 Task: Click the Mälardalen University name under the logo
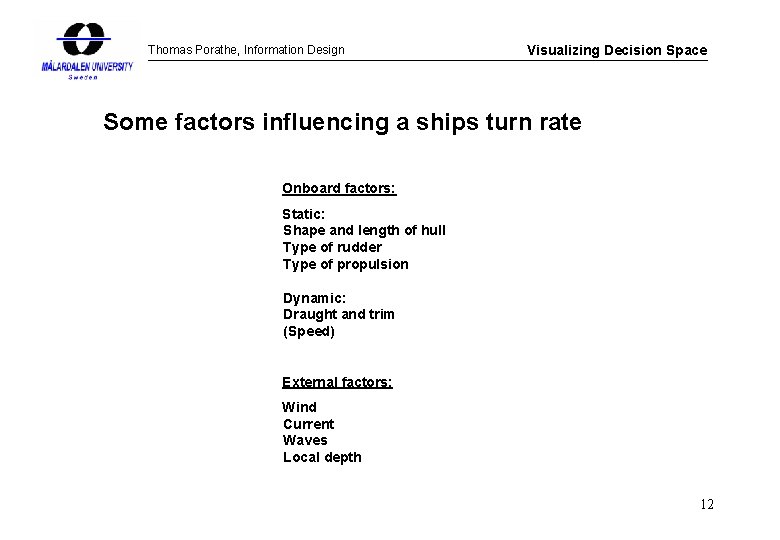click(x=85, y=66)
